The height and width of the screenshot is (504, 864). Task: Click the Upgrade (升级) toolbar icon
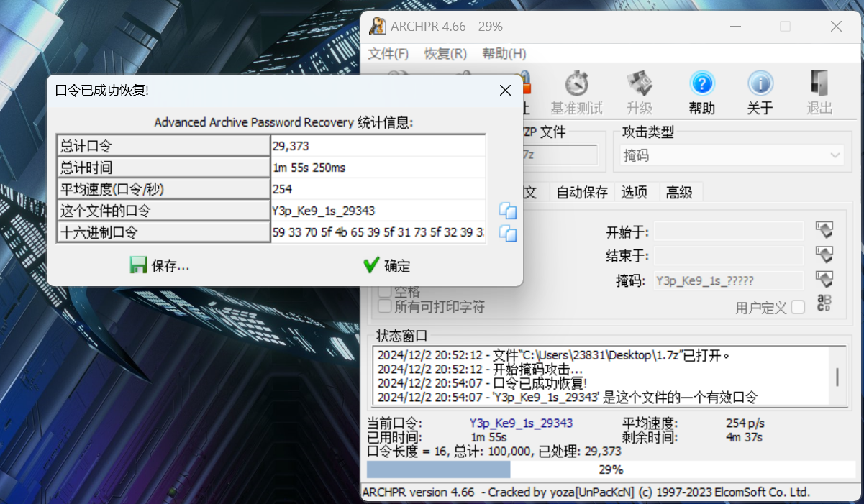639,84
